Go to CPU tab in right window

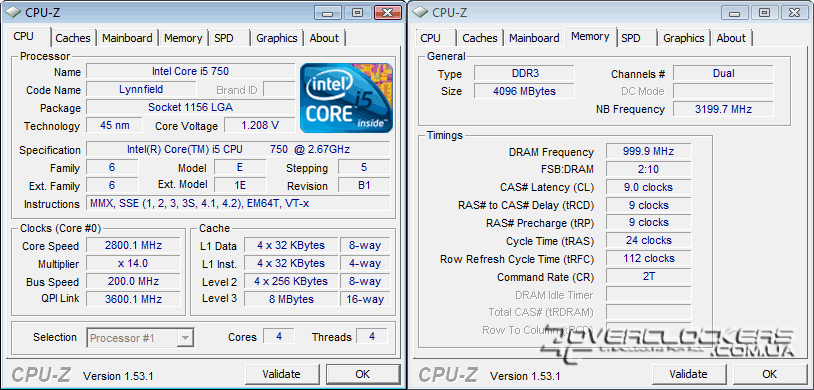430,38
